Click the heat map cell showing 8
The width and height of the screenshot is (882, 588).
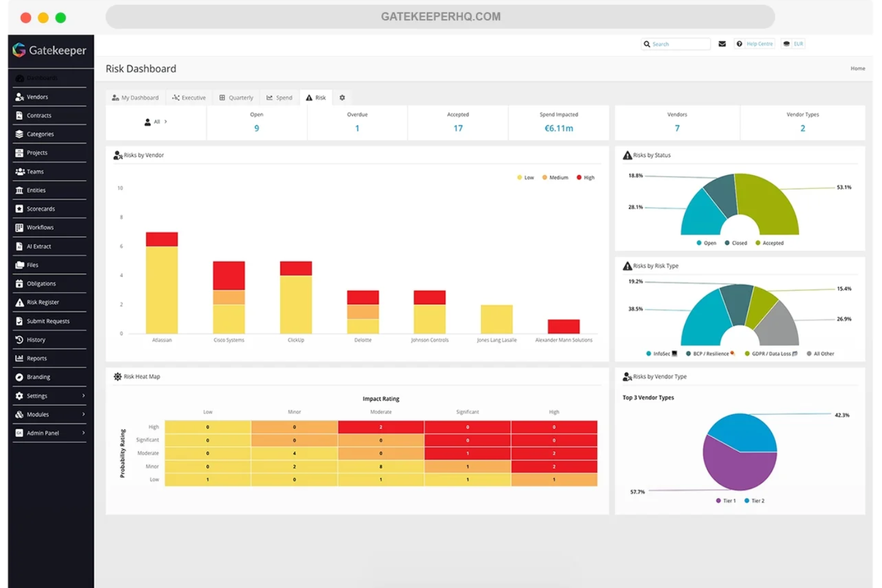(x=381, y=466)
